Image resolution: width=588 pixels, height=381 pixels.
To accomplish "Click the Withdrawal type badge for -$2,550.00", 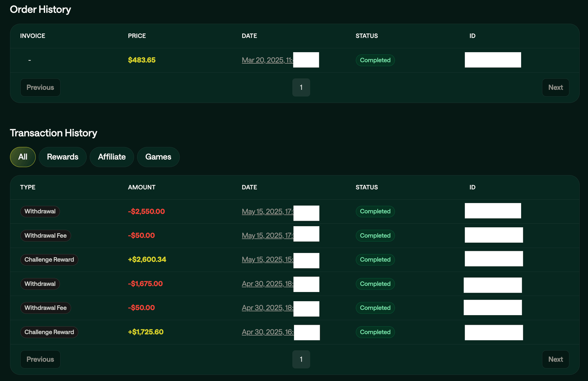I will tap(40, 211).
